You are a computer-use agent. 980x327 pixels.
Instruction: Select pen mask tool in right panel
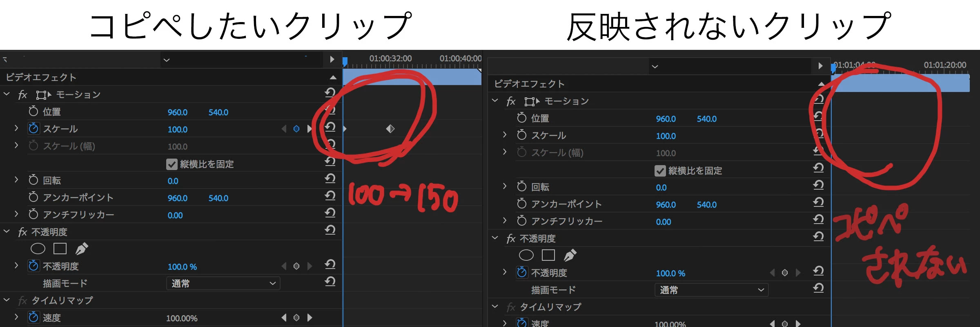click(570, 255)
